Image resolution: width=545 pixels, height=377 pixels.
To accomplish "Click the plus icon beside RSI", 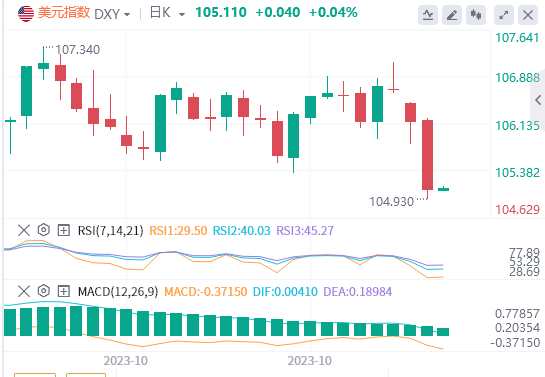I will [x=64, y=230].
